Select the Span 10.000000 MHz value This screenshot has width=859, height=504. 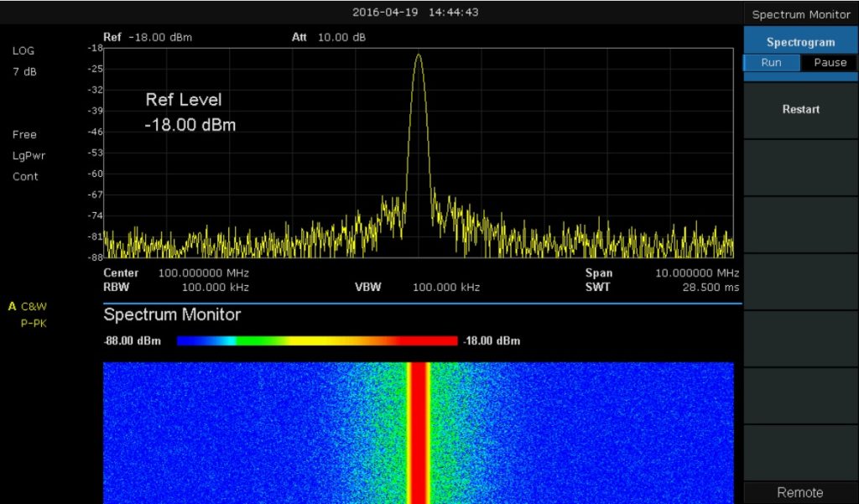coord(696,273)
